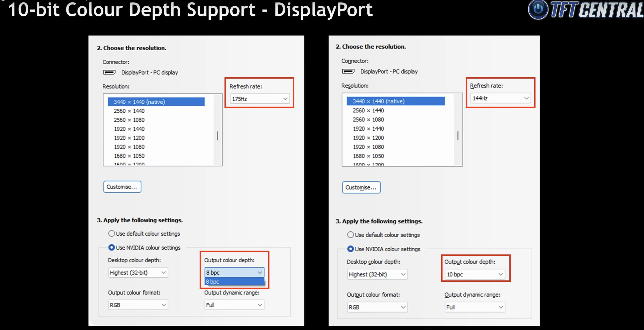This screenshot has width=644, height=330.
Task: Open right Output dynamic range Full dropdown
Action: point(475,307)
